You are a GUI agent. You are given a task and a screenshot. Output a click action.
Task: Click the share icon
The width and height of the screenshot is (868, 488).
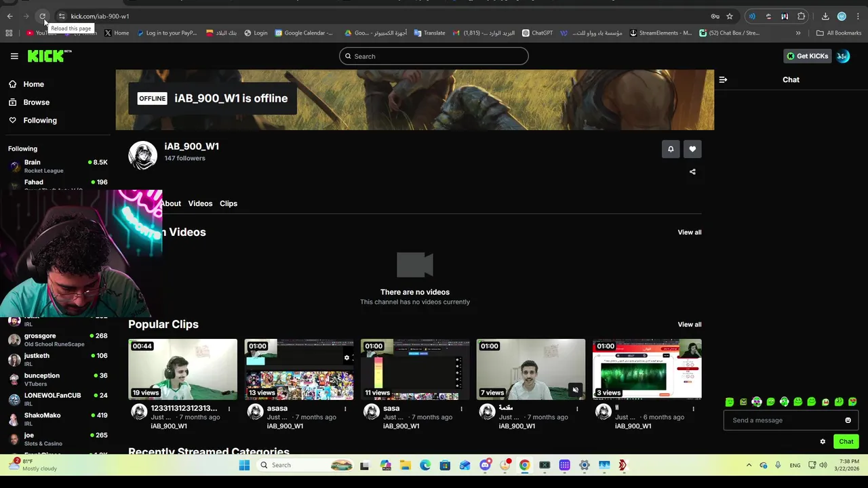click(692, 171)
